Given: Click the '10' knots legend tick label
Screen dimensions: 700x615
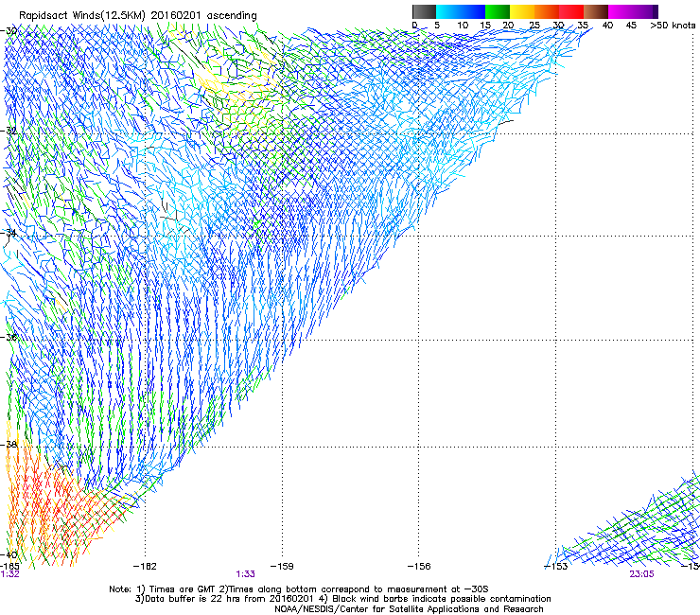Looking at the screenshot, I should pos(463,26).
